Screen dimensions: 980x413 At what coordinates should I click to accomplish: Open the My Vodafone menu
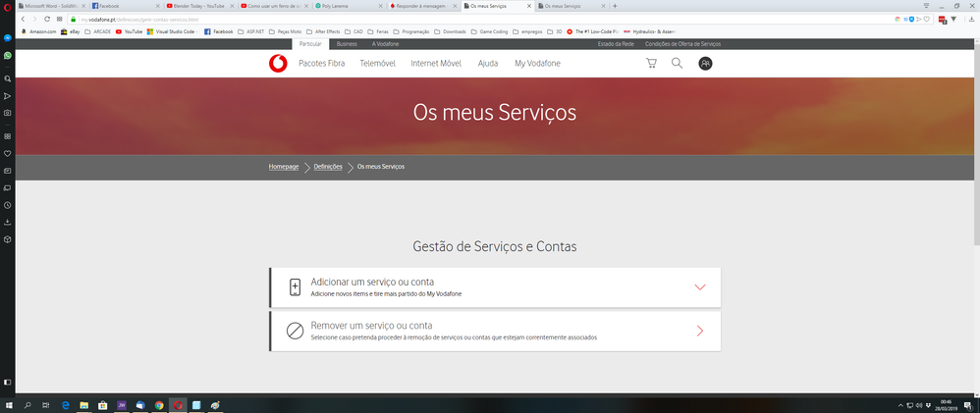point(537,64)
